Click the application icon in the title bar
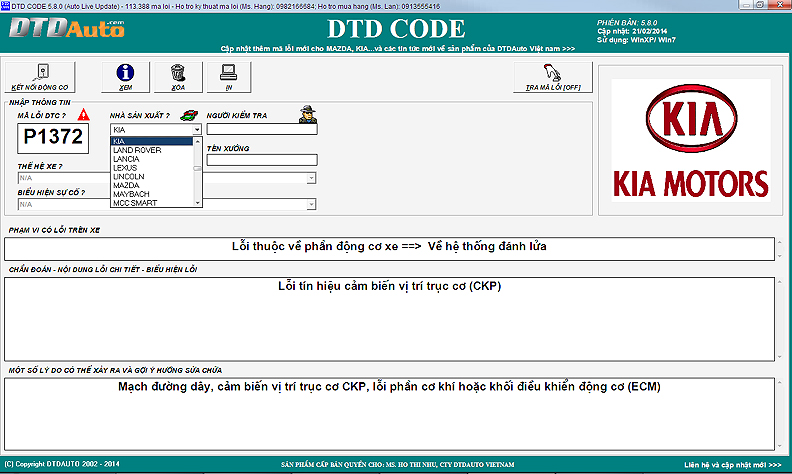792x474 pixels. click(x=5, y=6)
